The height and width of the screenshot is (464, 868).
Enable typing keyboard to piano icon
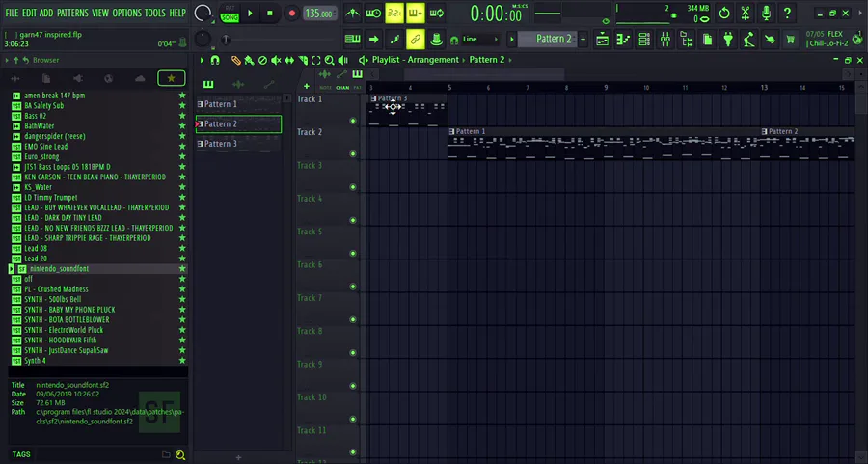tap(353, 40)
